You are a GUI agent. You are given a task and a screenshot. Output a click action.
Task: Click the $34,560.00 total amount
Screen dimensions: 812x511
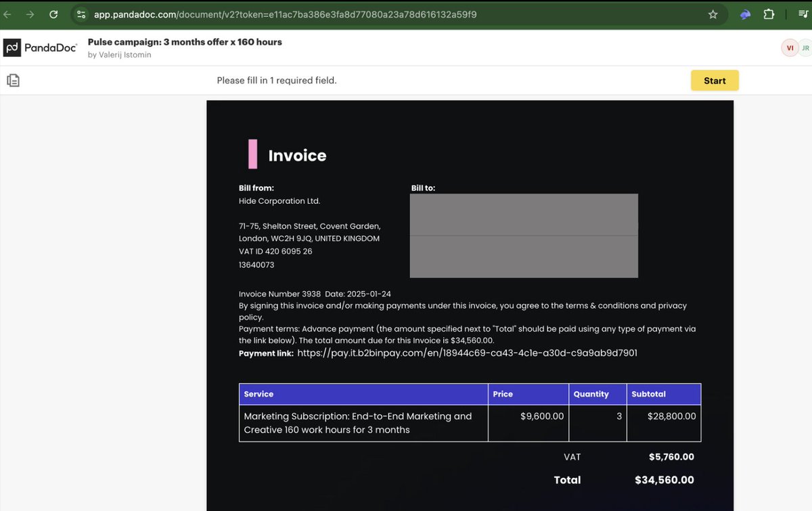coord(664,480)
